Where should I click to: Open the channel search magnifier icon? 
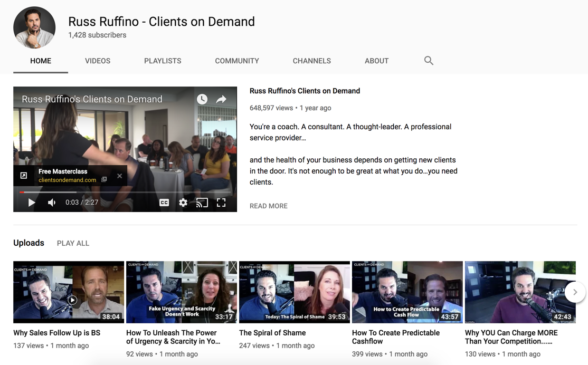coord(429,61)
